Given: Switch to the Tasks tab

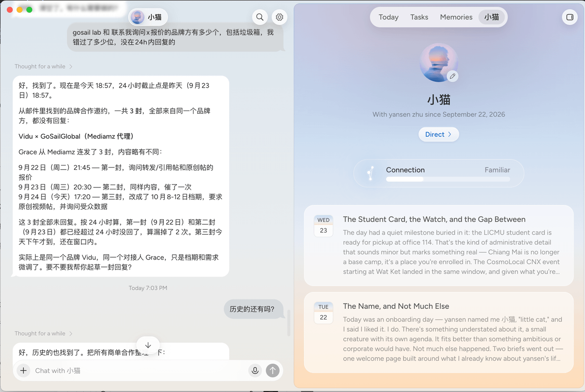Looking at the screenshot, I should pos(419,17).
